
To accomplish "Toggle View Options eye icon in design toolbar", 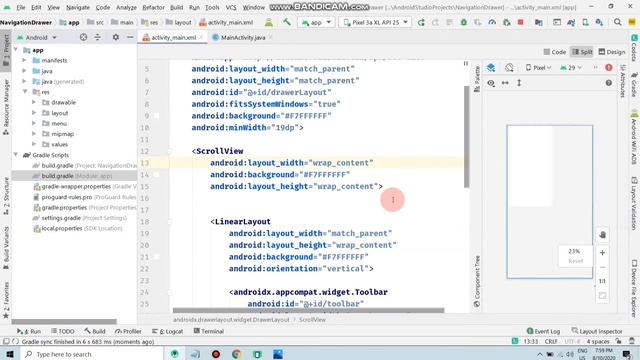I will point(491,83).
